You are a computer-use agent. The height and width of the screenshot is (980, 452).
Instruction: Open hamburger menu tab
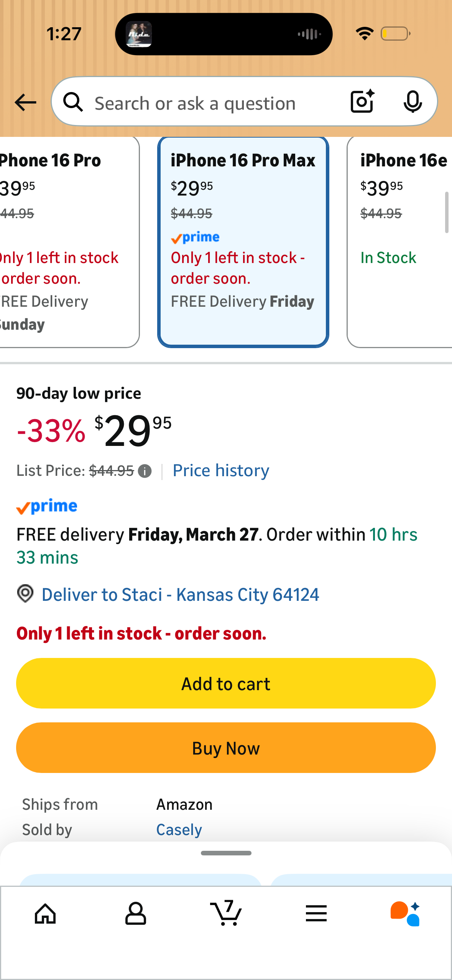point(316,913)
